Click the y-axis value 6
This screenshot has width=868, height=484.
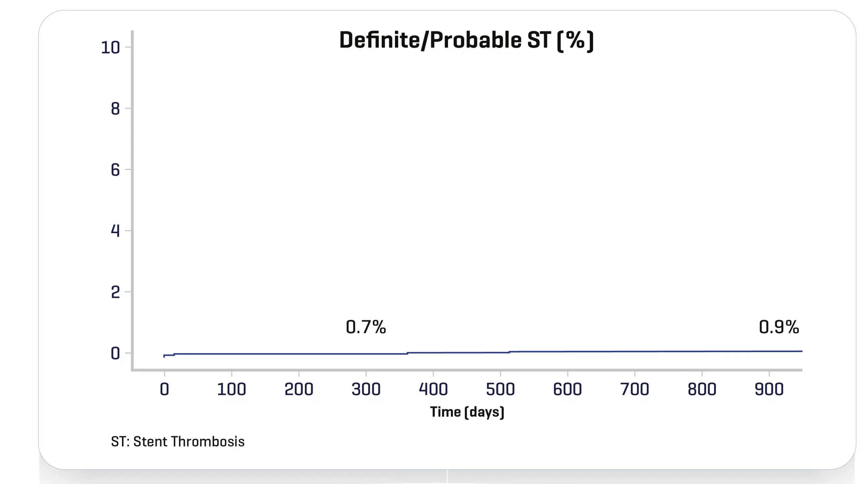pos(115,170)
